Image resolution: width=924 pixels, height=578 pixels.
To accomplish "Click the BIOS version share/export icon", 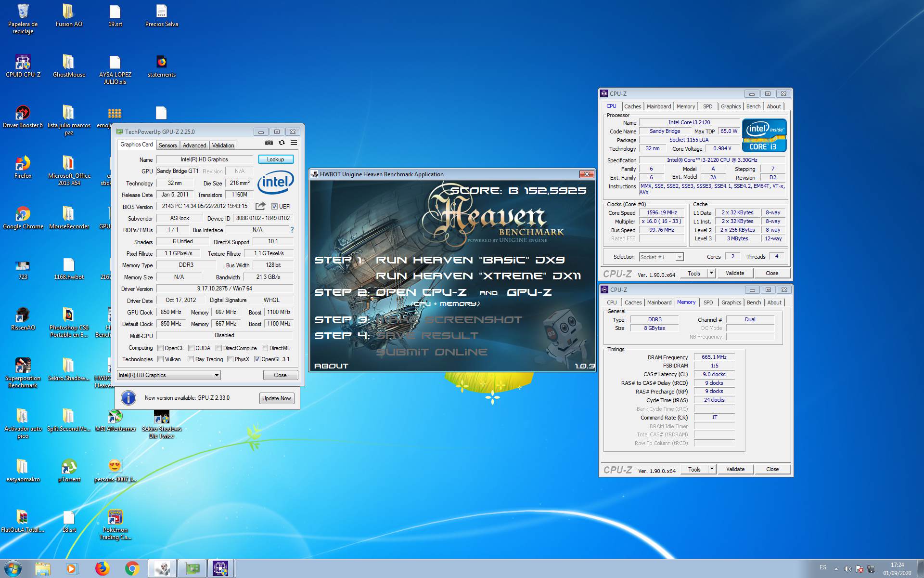I will click(x=260, y=206).
